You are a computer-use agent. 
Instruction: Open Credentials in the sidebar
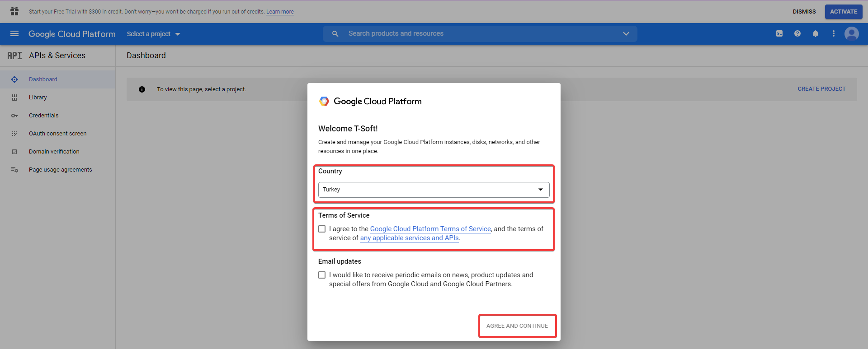[x=58, y=116]
